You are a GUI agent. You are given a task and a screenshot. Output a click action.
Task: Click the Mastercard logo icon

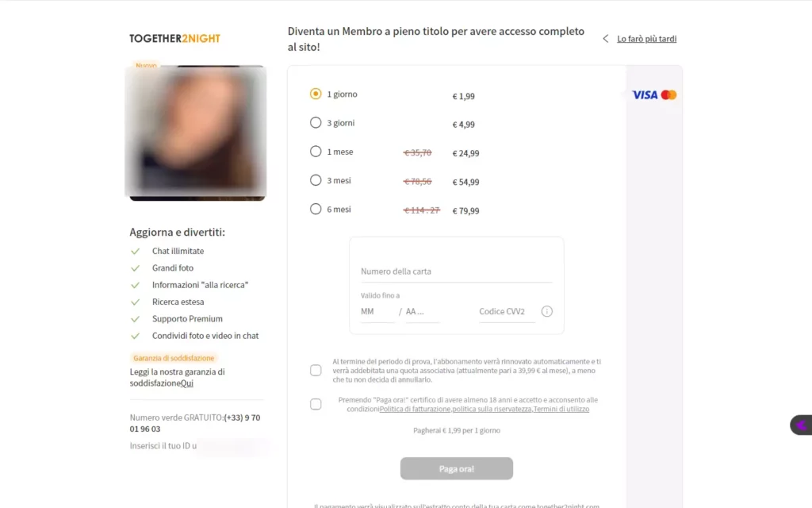tap(668, 95)
